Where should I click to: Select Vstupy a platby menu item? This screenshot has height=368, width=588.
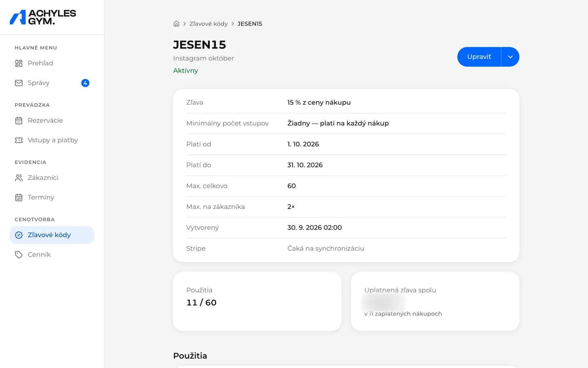[x=52, y=140]
